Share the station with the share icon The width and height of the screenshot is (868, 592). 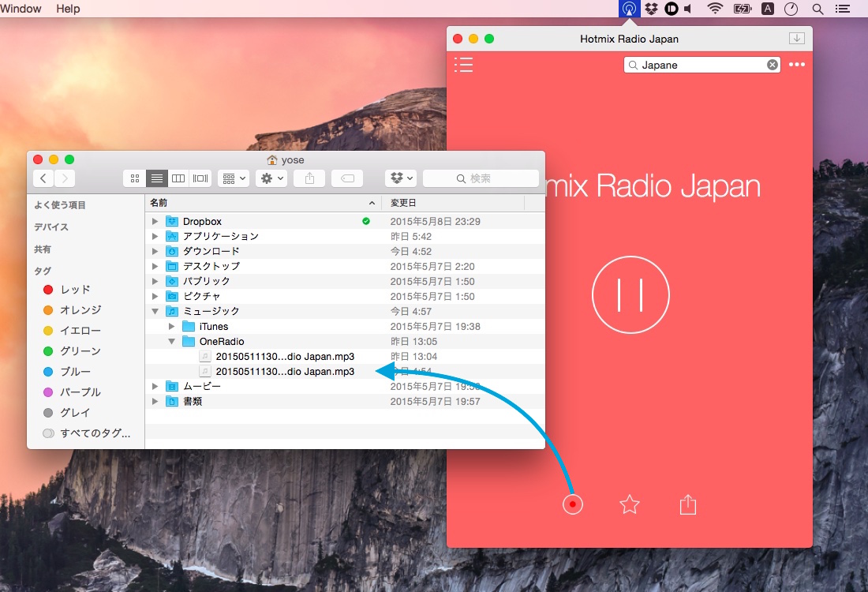point(687,504)
